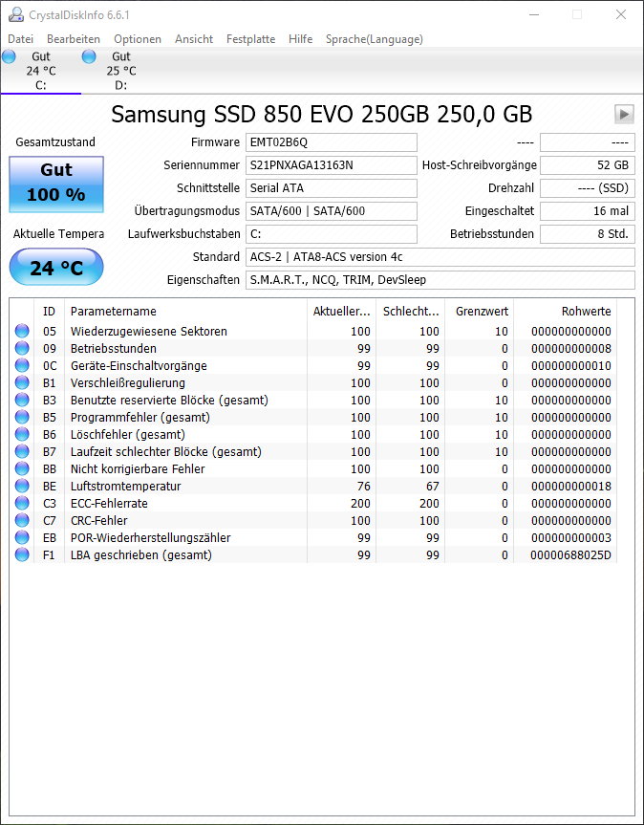This screenshot has width=644, height=825.
Task: Open the Hilfe menu
Action: click(301, 39)
